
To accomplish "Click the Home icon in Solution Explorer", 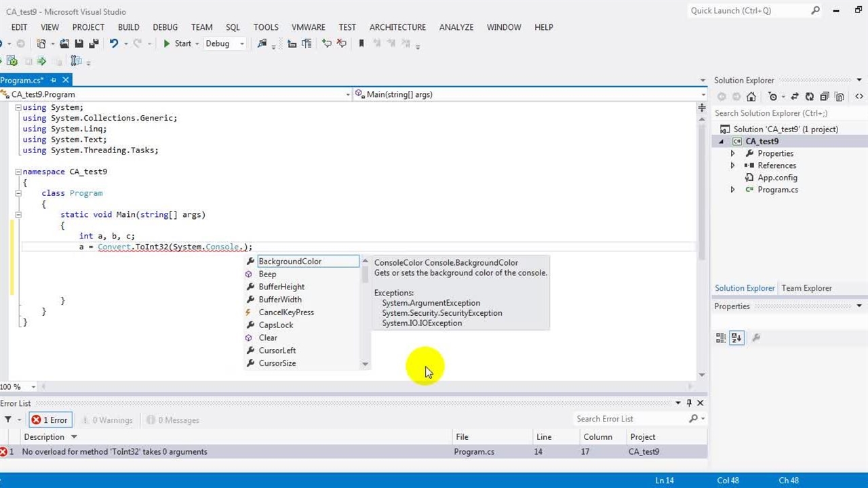I will (751, 97).
